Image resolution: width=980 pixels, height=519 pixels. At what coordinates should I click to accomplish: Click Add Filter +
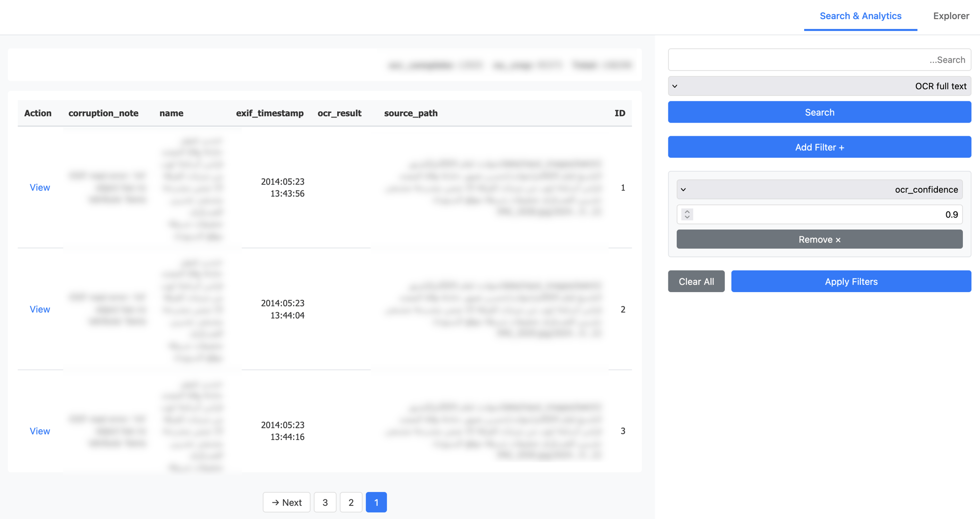click(x=819, y=147)
